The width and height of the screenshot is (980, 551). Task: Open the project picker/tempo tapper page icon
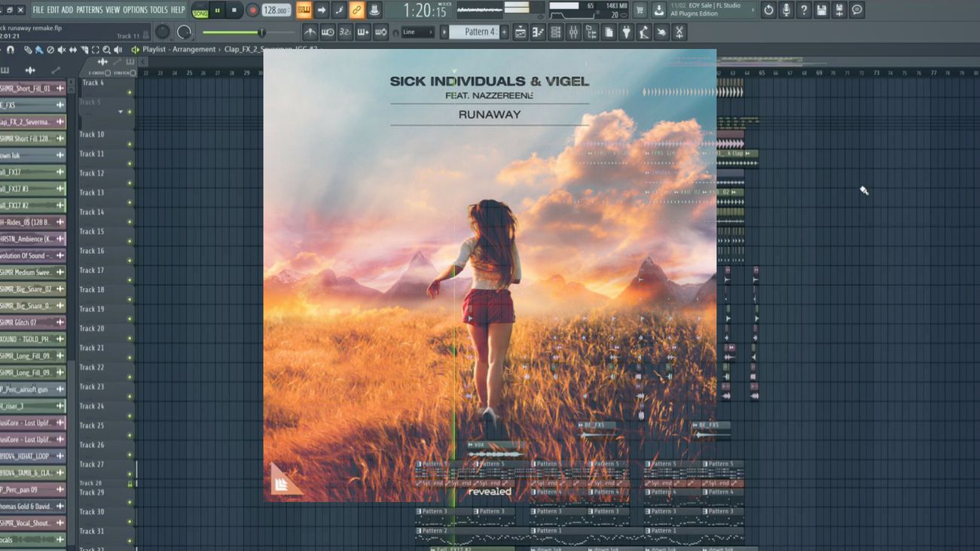coord(609,32)
